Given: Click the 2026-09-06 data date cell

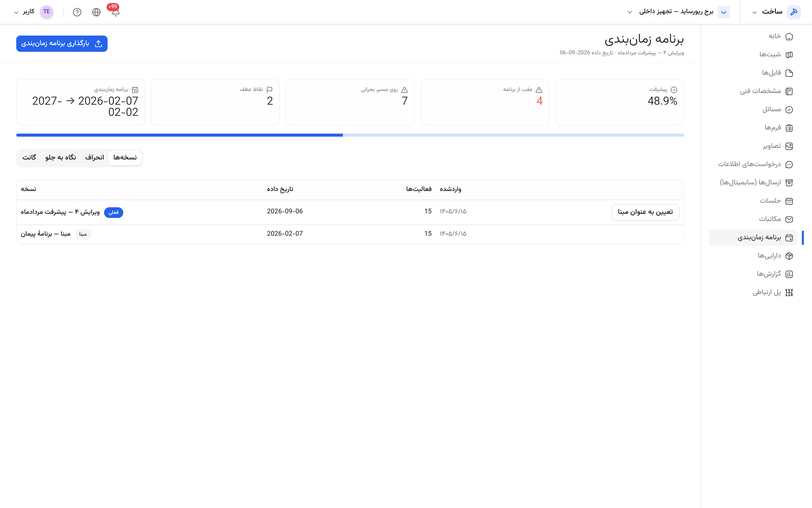Looking at the screenshot, I should (285, 211).
